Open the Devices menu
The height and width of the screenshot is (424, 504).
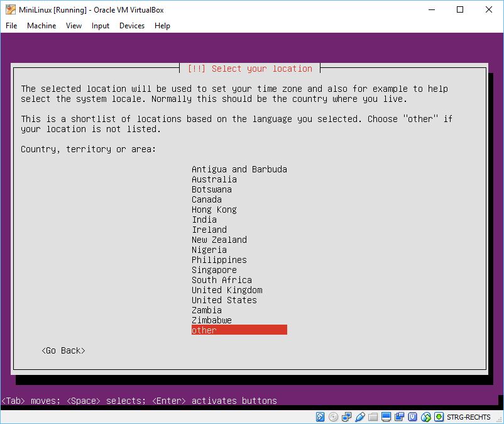click(x=131, y=26)
